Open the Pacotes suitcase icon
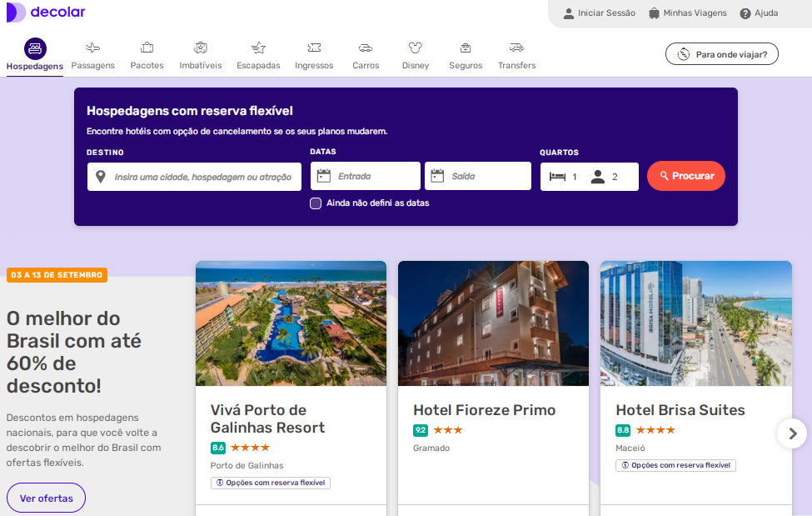 pyautogui.click(x=147, y=48)
